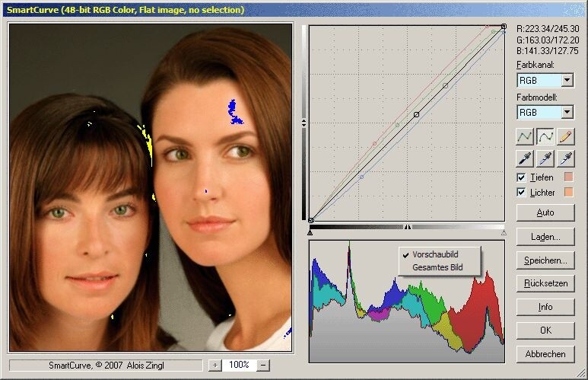
Task: Select the bottom-left curve origin point
Action: 311,220
